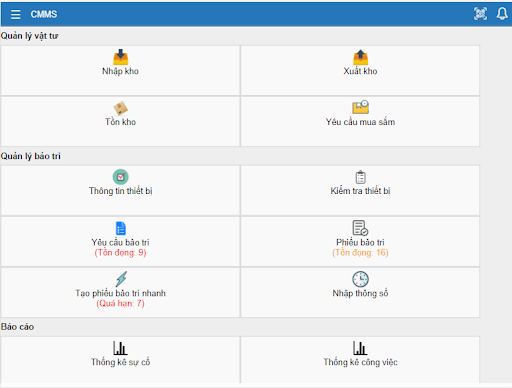Click the Nhập thông số clock icon
The width and height of the screenshot is (512, 388).
pos(360,279)
